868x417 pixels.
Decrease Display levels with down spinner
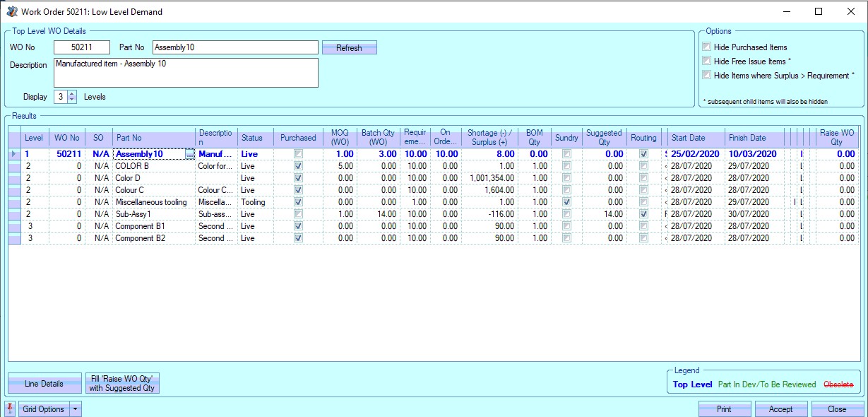click(72, 100)
